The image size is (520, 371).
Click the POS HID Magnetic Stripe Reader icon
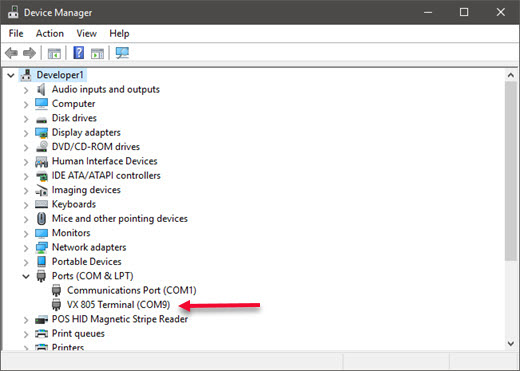[x=41, y=320]
